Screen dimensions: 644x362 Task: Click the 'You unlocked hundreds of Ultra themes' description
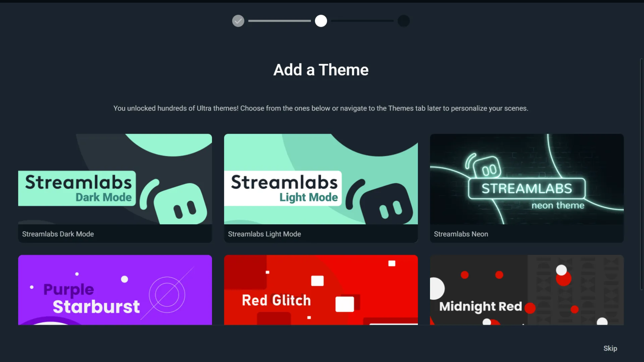[x=321, y=108]
